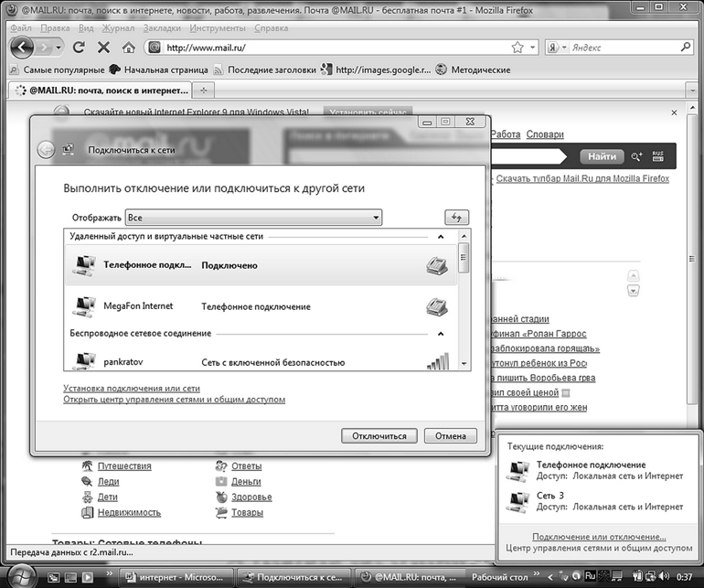
Task: Show hidden tray icons arrow
Action: click(x=550, y=577)
